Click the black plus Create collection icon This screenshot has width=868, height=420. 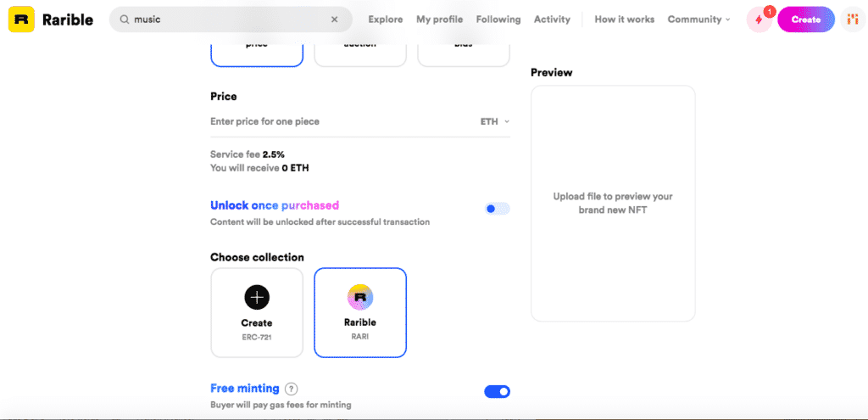click(x=257, y=298)
